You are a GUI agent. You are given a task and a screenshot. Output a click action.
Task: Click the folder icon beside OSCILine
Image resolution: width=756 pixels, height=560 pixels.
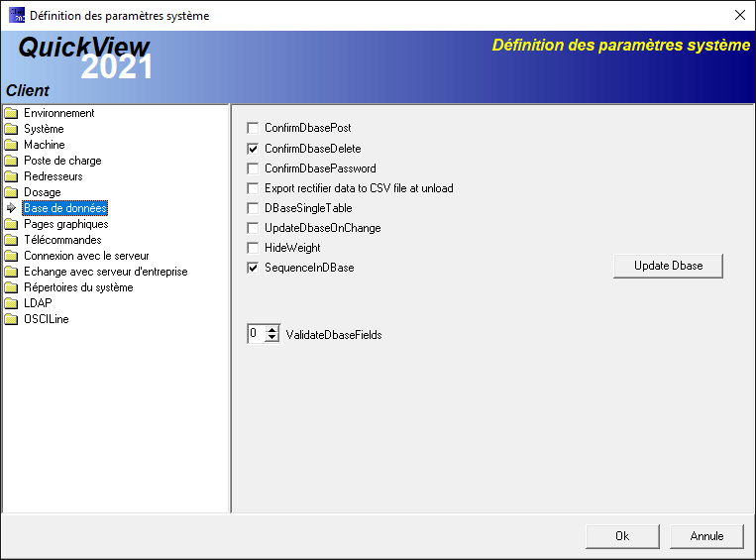[x=11, y=319]
